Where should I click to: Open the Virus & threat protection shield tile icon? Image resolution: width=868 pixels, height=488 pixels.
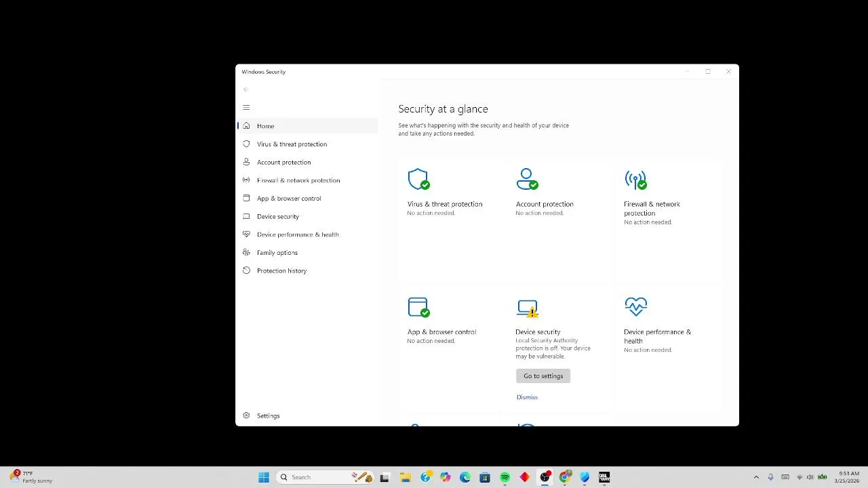(418, 180)
